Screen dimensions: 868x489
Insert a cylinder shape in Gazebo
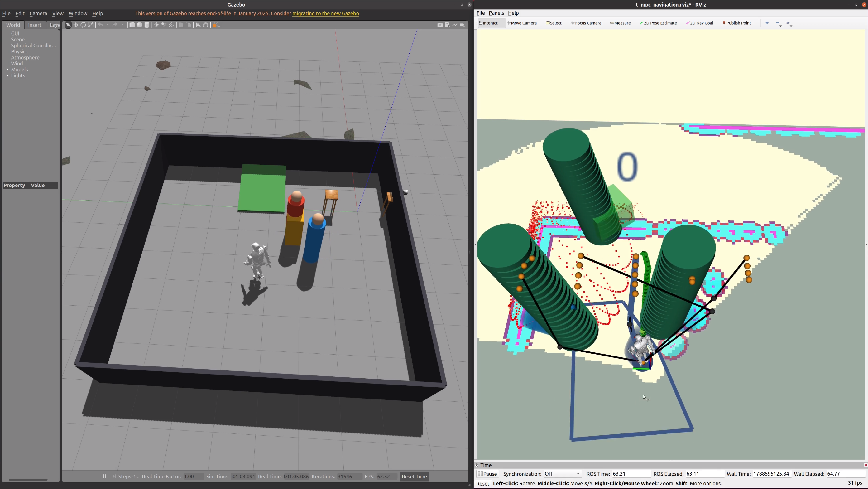click(147, 25)
